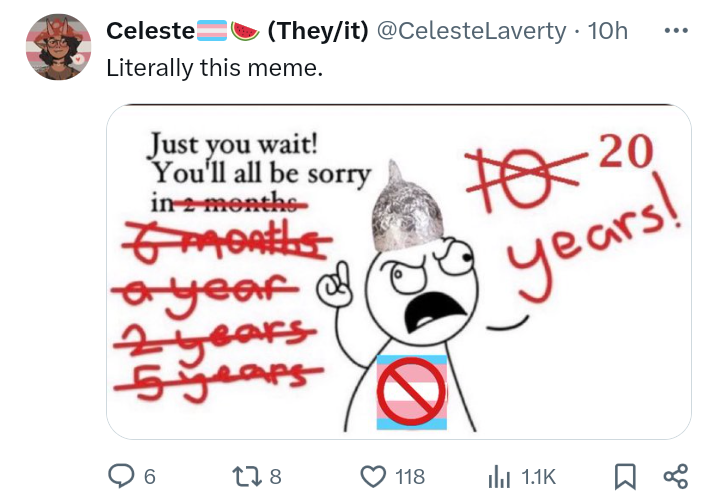Open the three-dot more options menu
Image resolution: width=718 pixels, height=502 pixels.
point(676,31)
